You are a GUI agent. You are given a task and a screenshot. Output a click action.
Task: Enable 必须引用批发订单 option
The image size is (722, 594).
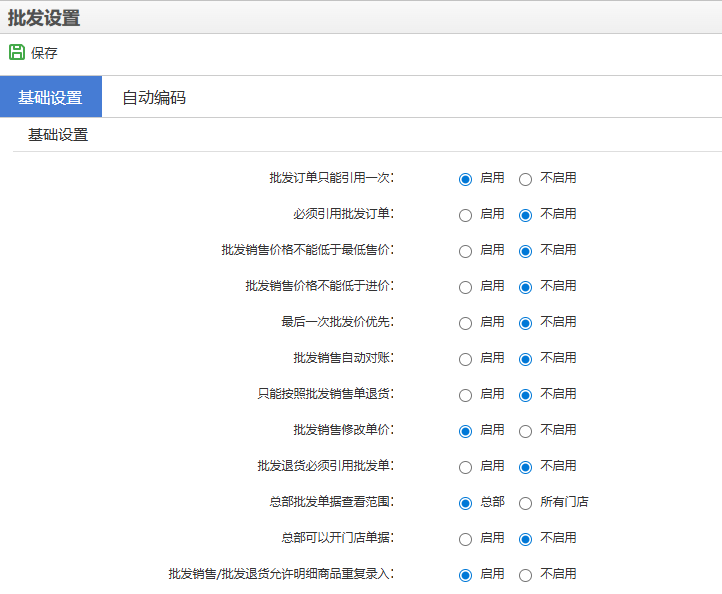point(465,215)
